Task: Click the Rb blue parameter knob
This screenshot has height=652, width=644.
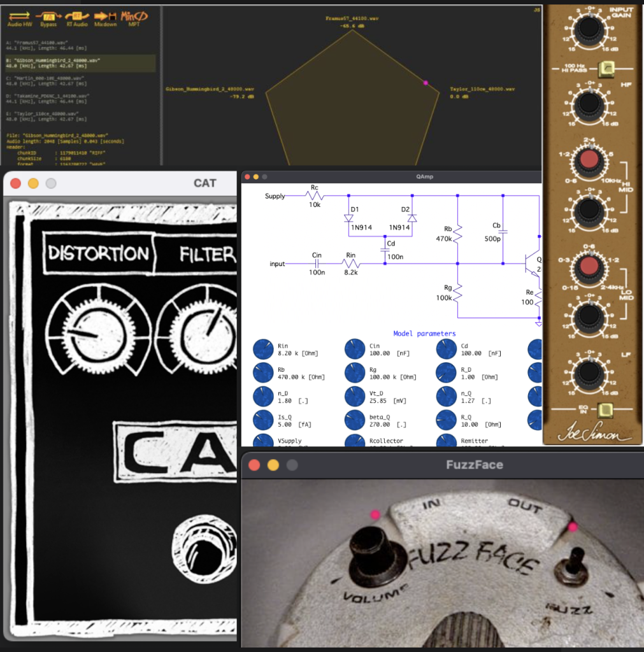Action: 262,372
